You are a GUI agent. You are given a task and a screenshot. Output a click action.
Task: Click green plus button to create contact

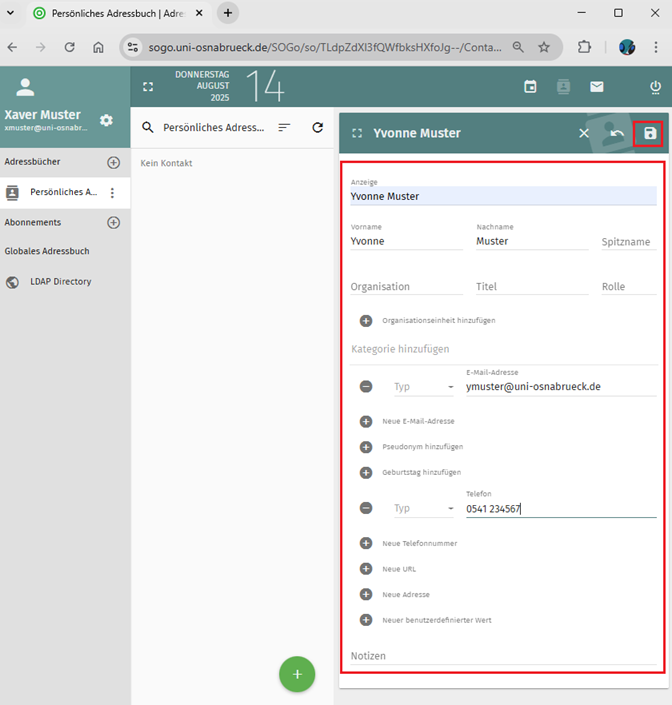pyautogui.click(x=297, y=675)
